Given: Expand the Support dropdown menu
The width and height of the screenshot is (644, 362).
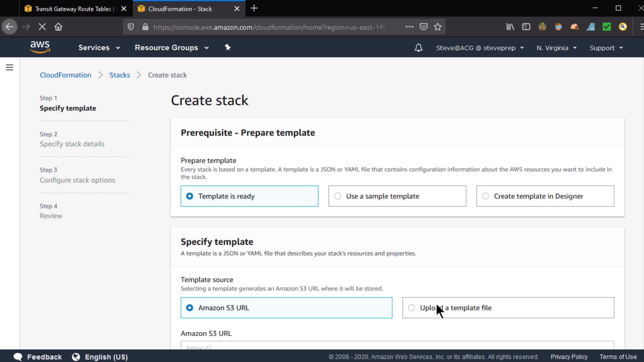Looking at the screenshot, I should [606, 48].
